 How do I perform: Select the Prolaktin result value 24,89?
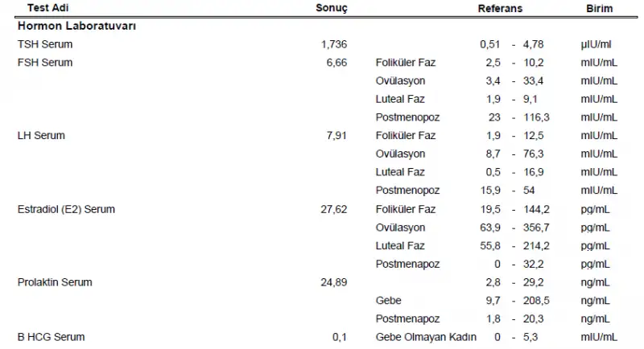pyautogui.click(x=334, y=282)
